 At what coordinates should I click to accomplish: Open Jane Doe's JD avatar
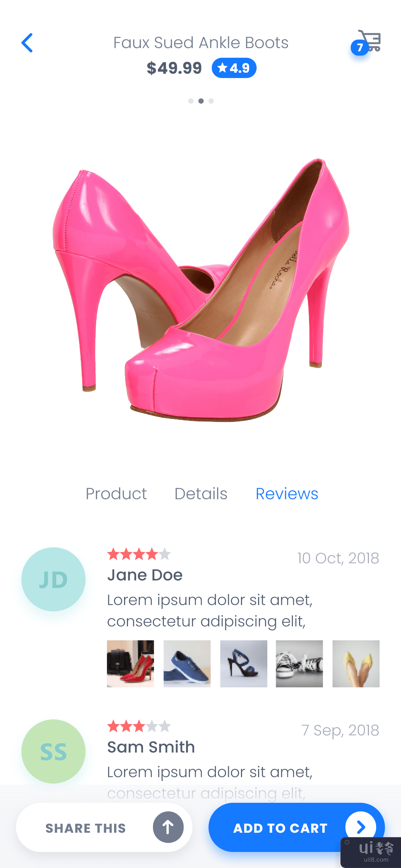pyautogui.click(x=53, y=579)
